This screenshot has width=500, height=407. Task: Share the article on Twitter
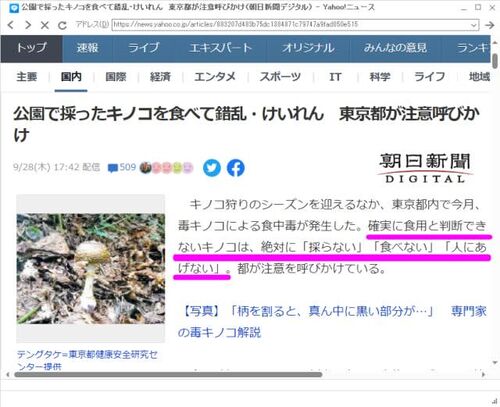pos(212,168)
